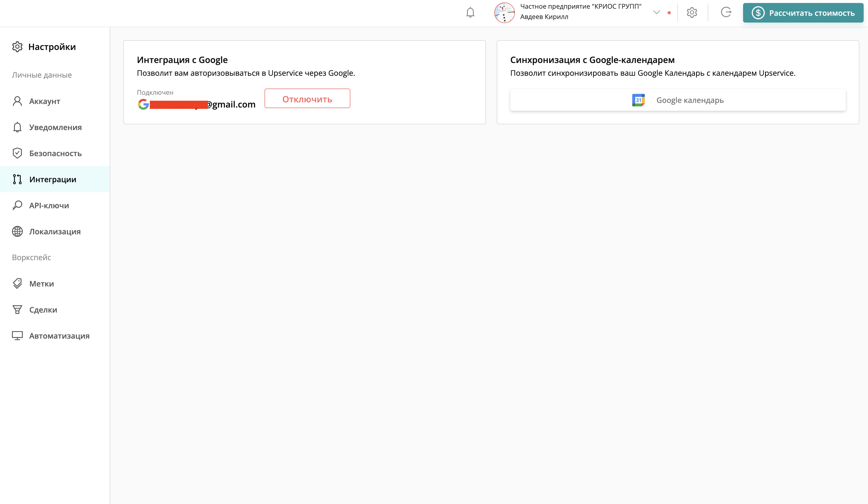868x504 pixels.
Task: Click the API-ключи key icon
Action: [x=17, y=205]
